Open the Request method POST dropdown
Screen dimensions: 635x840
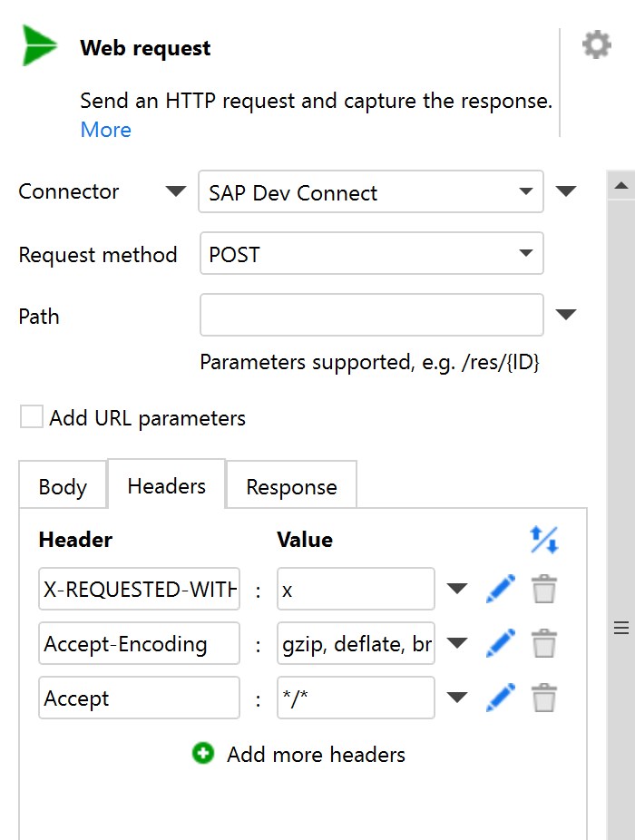[x=371, y=253]
